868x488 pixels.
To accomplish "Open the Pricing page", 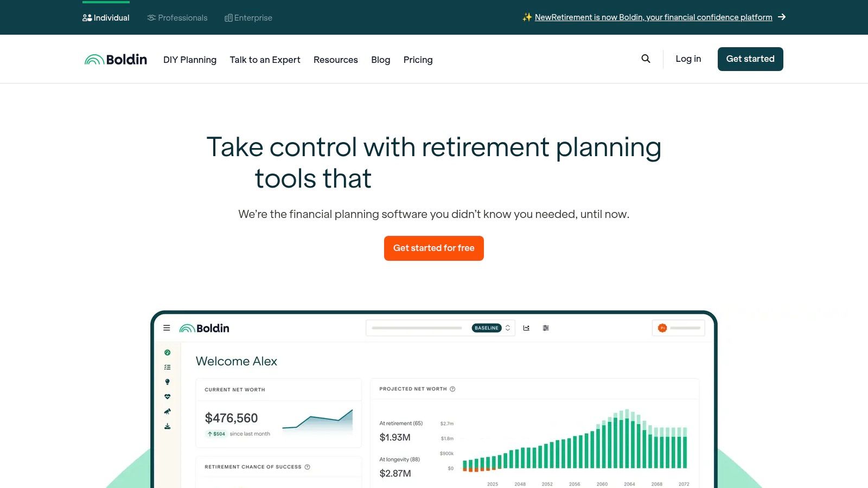I will pyautogui.click(x=418, y=60).
